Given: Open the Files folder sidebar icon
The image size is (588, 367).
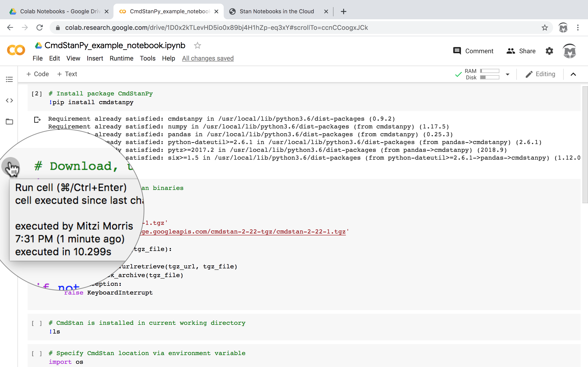Looking at the screenshot, I should pos(9,121).
